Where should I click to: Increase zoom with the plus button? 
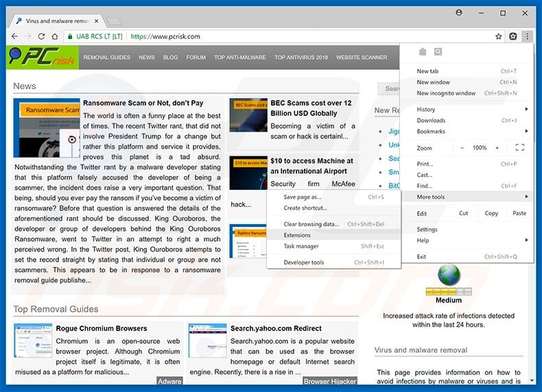[x=497, y=148]
